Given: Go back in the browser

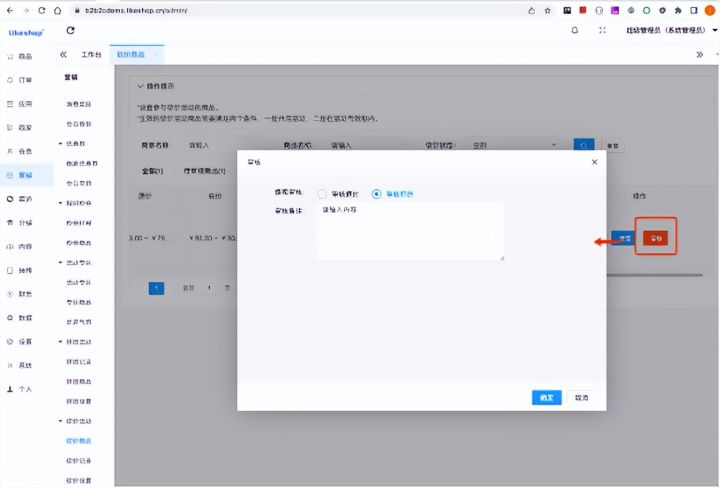Looking at the screenshot, I should pos(10,10).
